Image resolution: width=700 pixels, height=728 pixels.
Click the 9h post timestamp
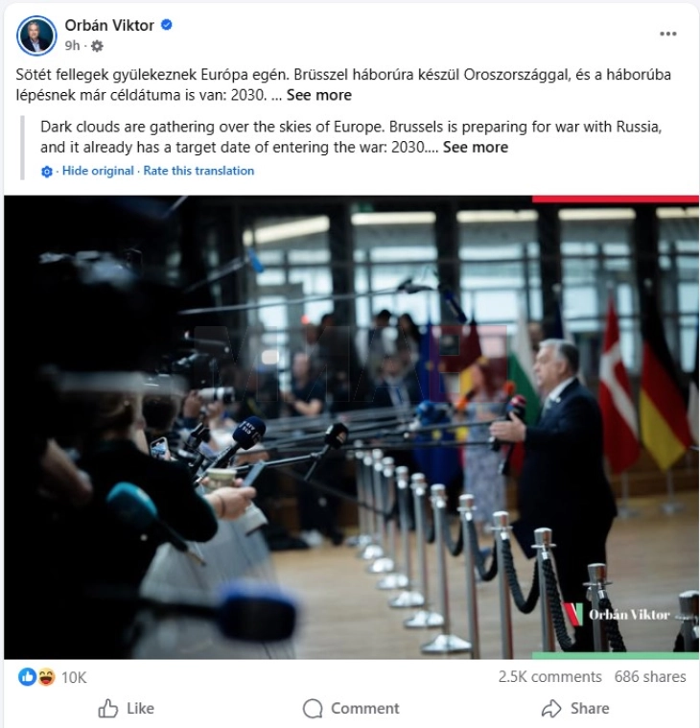tap(73, 45)
